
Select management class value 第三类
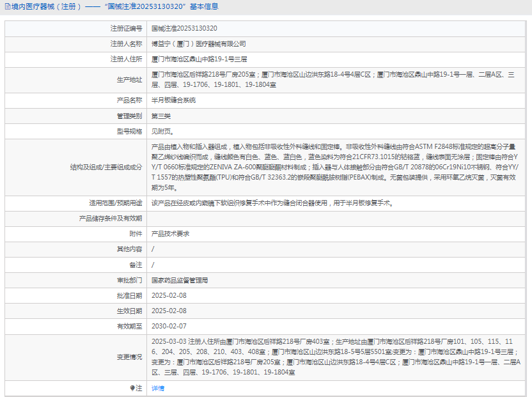pyautogui.click(x=161, y=116)
